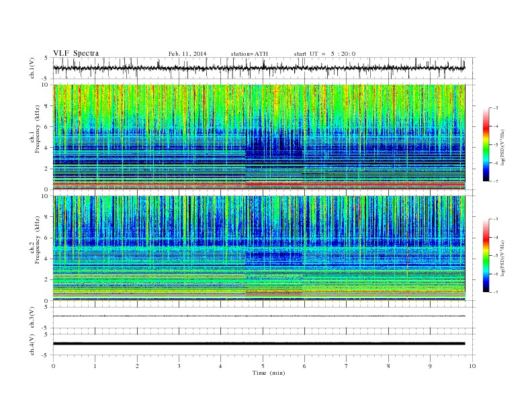Click the time axis tick label "10"

[x=472, y=366]
